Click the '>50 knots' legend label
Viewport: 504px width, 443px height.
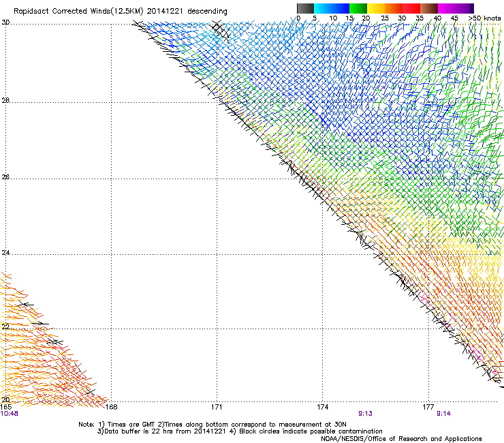click(x=484, y=18)
